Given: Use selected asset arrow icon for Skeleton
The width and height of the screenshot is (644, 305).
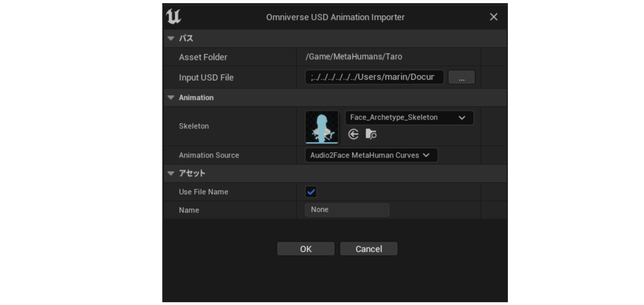Looking at the screenshot, I should (353, 134).
